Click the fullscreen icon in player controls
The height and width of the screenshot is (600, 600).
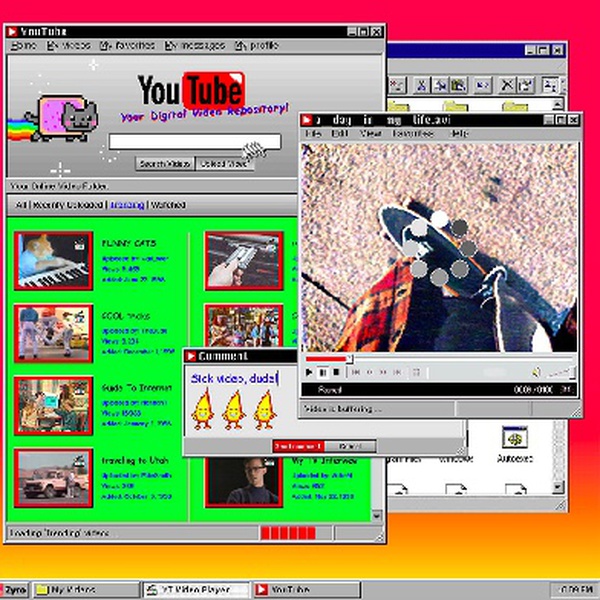pos(416,372)
